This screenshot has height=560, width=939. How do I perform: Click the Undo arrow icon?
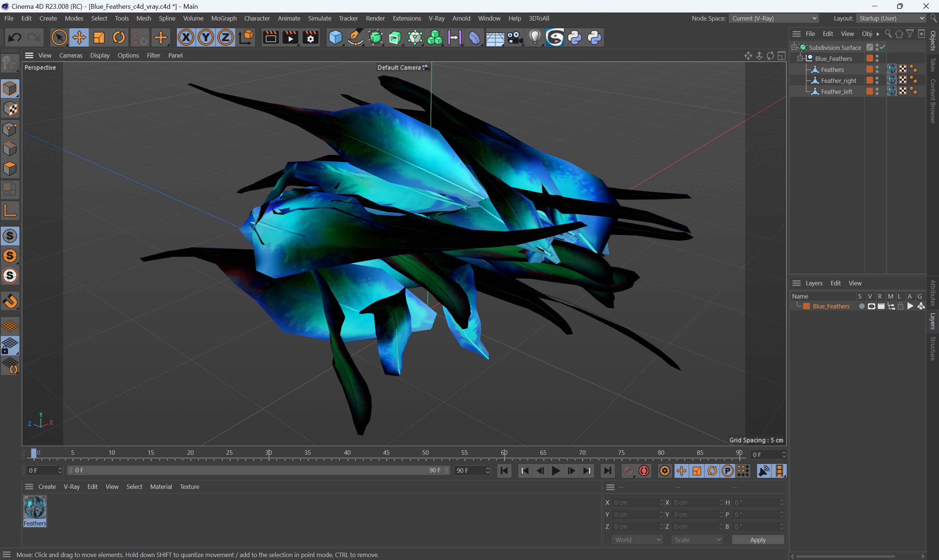pyautogui.click(x=15, y=37)
